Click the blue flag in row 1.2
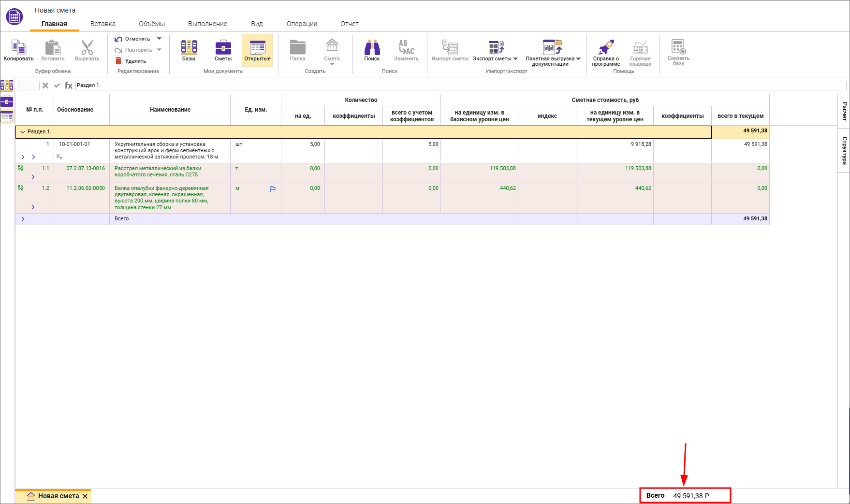The height and width of the screenshot is (504, 850). pos(273,189)
